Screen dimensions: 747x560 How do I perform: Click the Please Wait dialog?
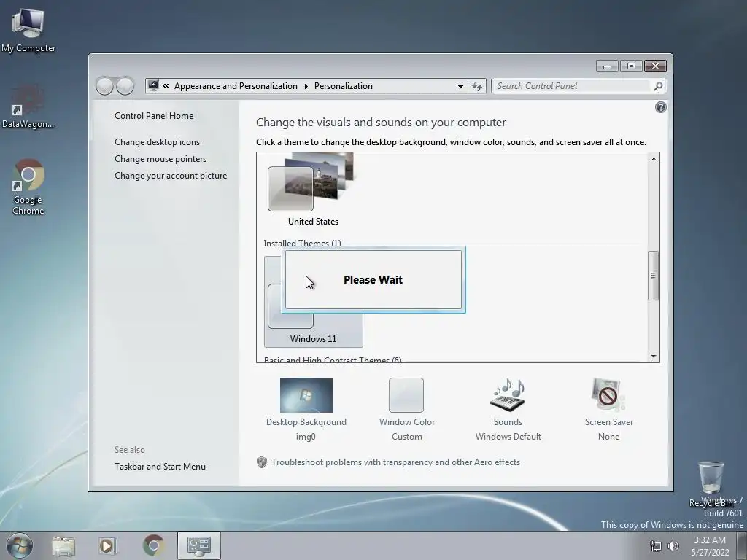373,280
